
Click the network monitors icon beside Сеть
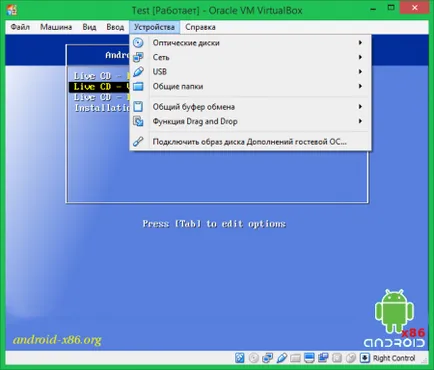coord(138,57)
